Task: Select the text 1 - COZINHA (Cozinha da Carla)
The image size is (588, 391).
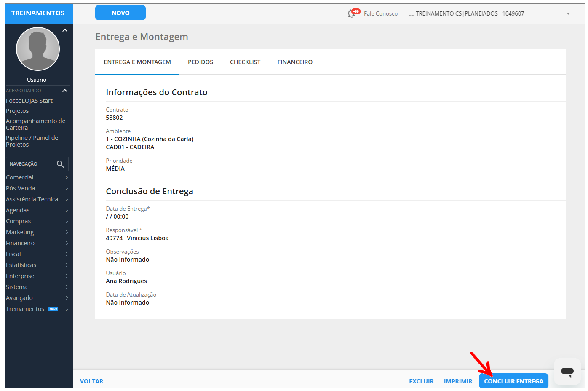Action: coord(150,139)
